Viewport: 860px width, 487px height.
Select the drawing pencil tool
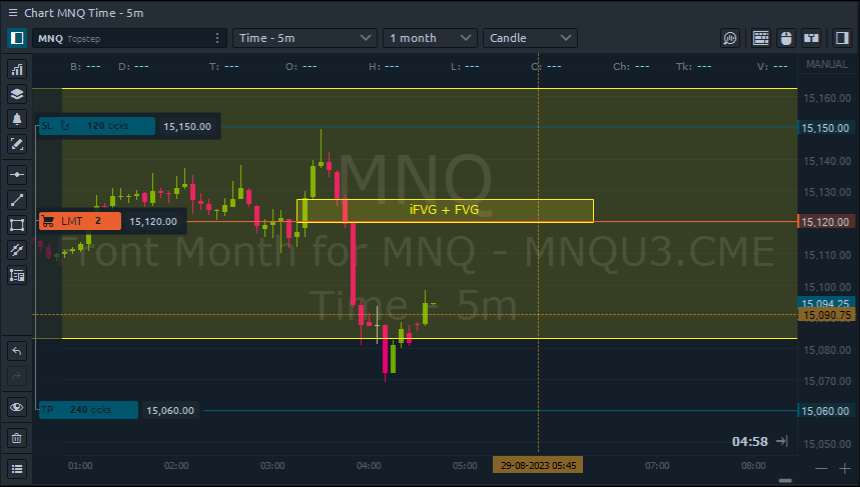point(17,144)
